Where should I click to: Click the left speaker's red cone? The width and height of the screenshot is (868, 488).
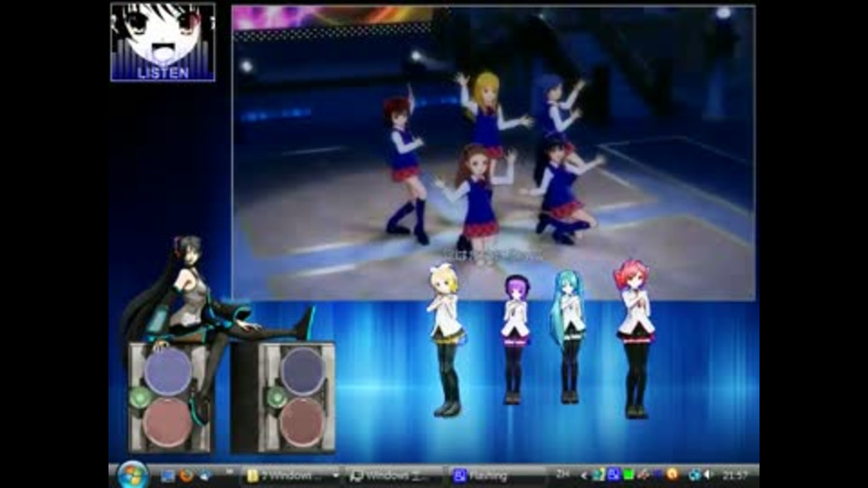click(166, 422)
